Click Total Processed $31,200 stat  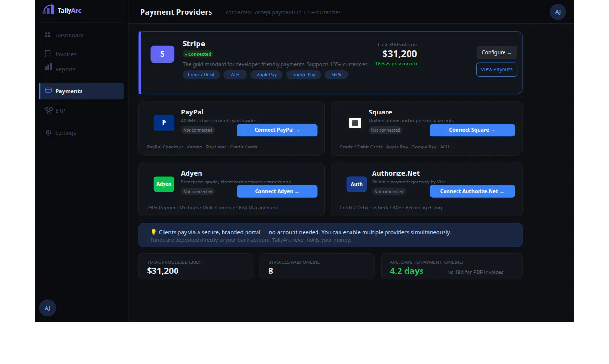click(x=163, y=271)
